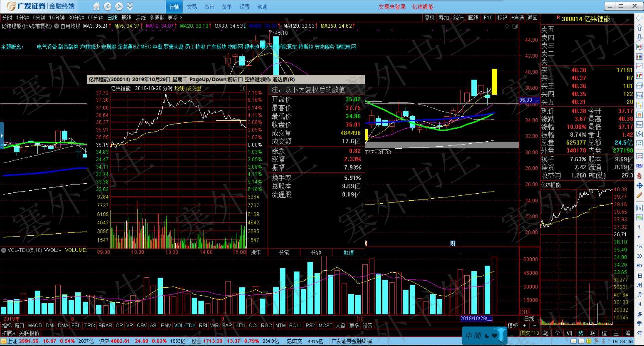Click the right sidebar left-arrow icon

click(x=639, y=18)
